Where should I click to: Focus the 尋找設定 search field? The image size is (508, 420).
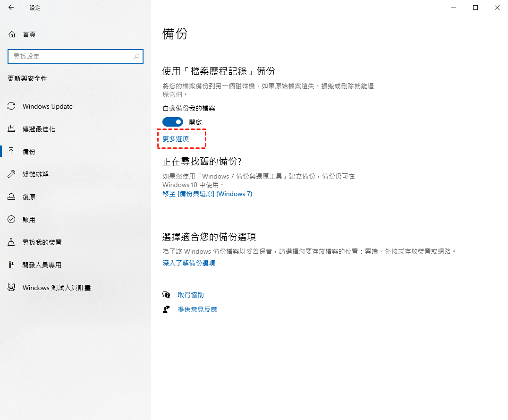[x=71, y=57]
